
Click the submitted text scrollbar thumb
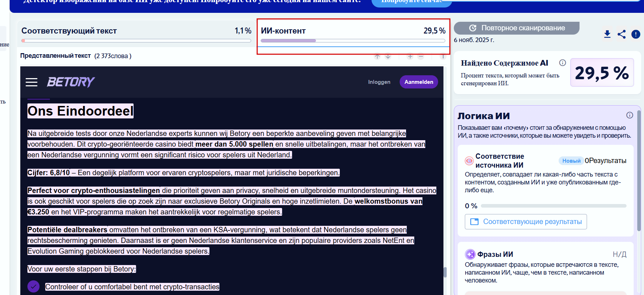445,272
